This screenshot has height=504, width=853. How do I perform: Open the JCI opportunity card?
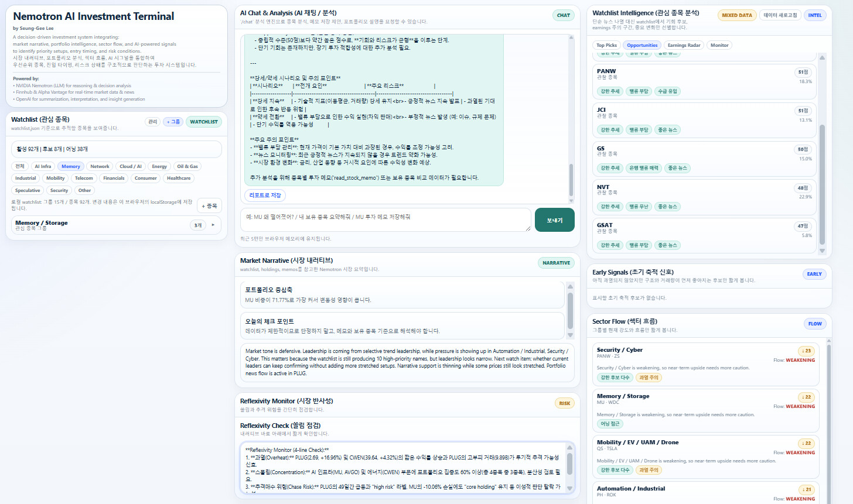coord(704,119)
